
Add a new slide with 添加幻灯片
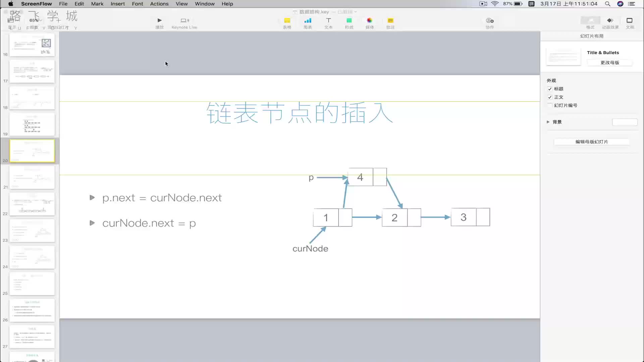click(59, 23)
